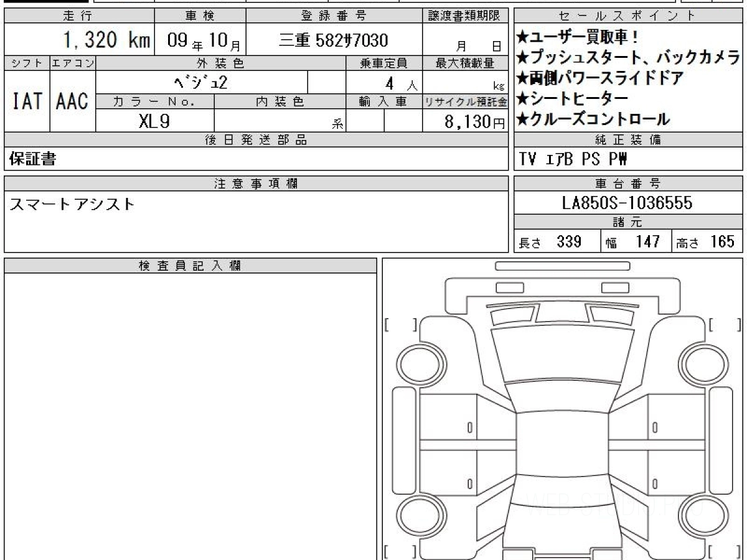Click the 後日発送部品 header
The width and height of the screenshot is (747, 560).
pos(256,140)
